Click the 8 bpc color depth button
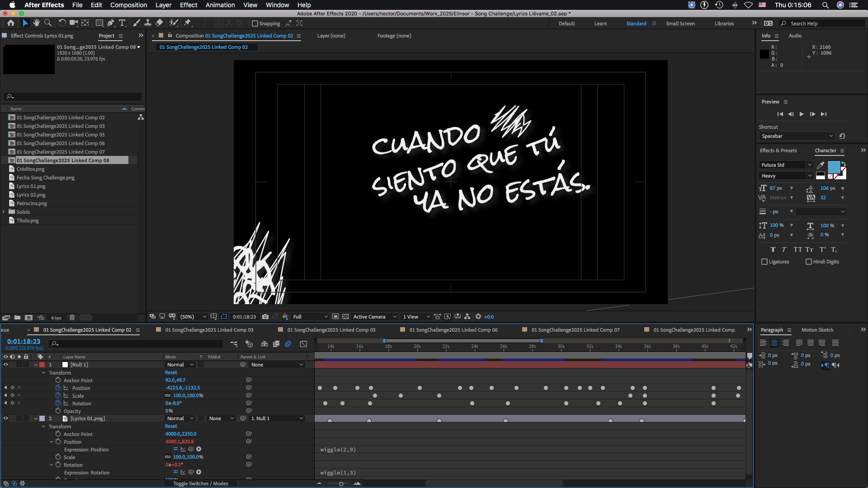Image resolution: width=868 pixels, height=488 pixels. pos(56,318)
